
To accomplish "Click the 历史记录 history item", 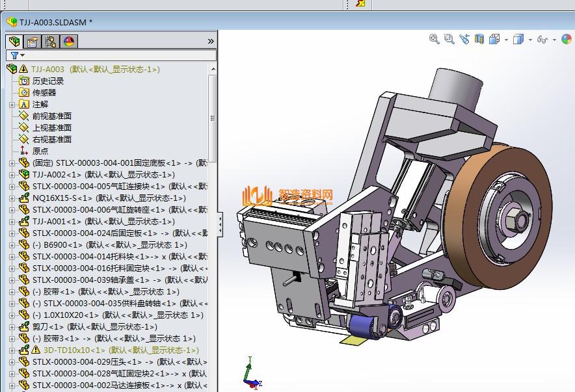I will coord(47,81).
